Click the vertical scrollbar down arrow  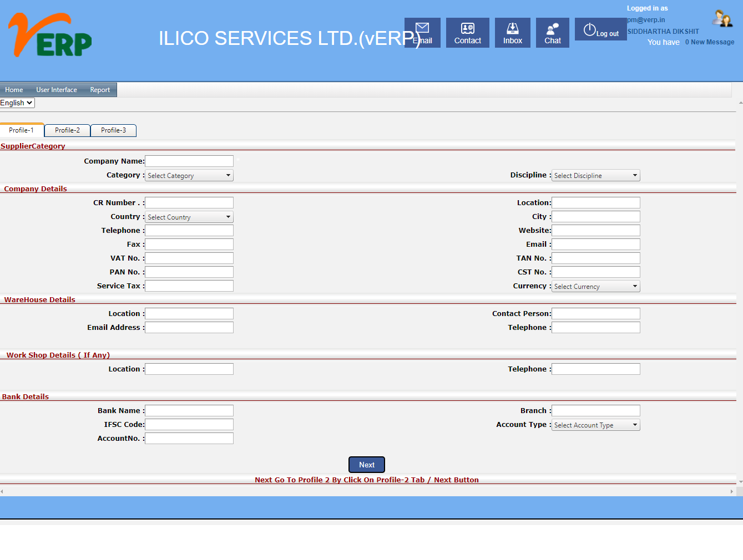(x=740, y=482)
